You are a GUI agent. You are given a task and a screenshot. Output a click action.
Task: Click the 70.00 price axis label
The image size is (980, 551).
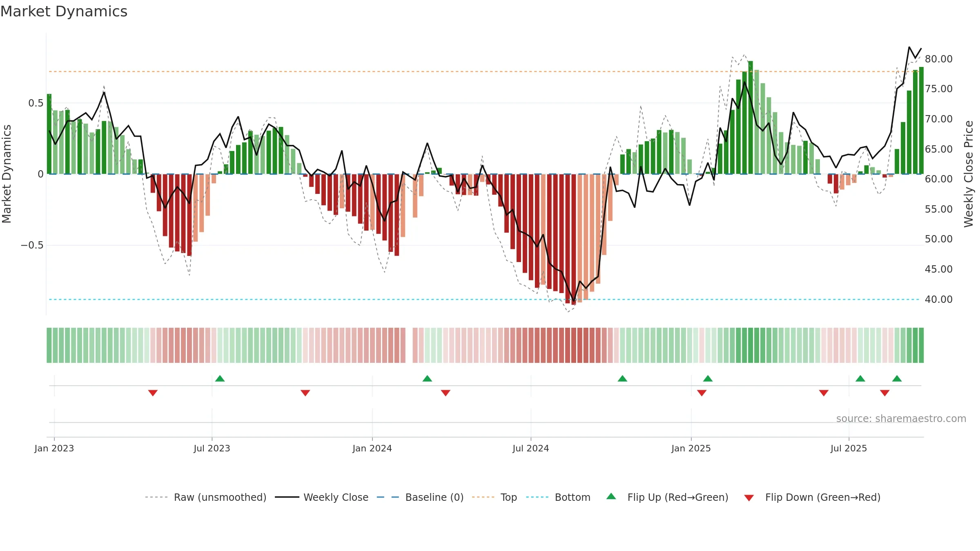[x=939, y=119]
